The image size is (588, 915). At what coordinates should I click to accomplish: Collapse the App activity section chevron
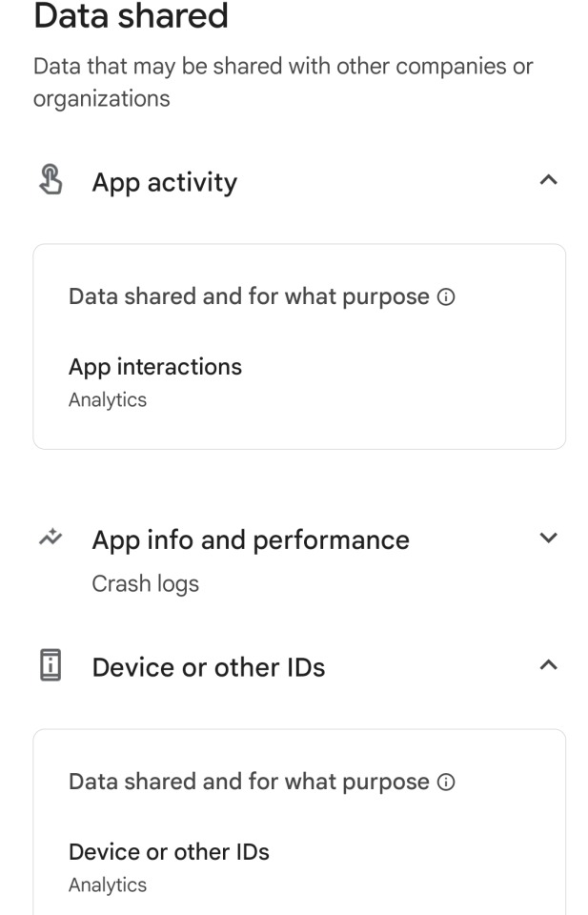pyautogui.click(x=548, y=180)
